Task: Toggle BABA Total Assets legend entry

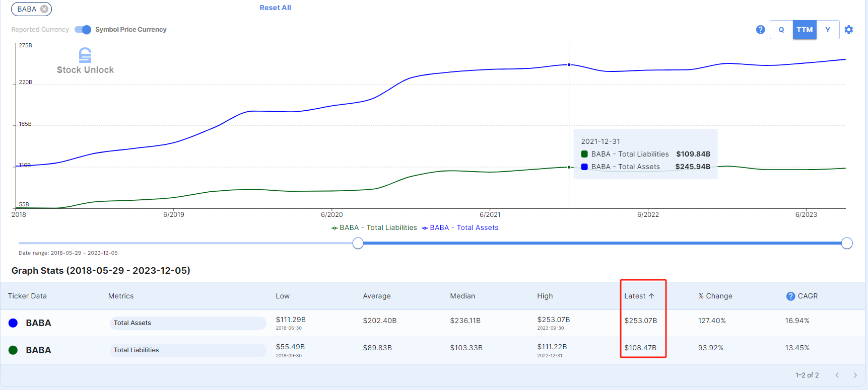Action: (460, 228)
